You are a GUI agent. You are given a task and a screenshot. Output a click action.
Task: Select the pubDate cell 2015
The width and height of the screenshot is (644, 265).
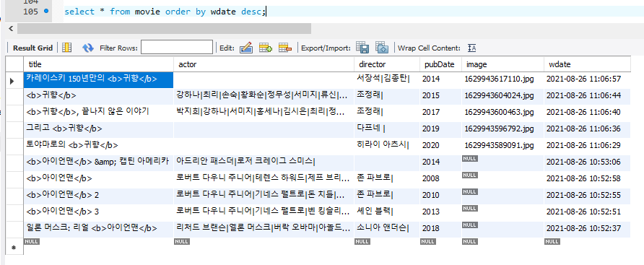tap(440, 96)
